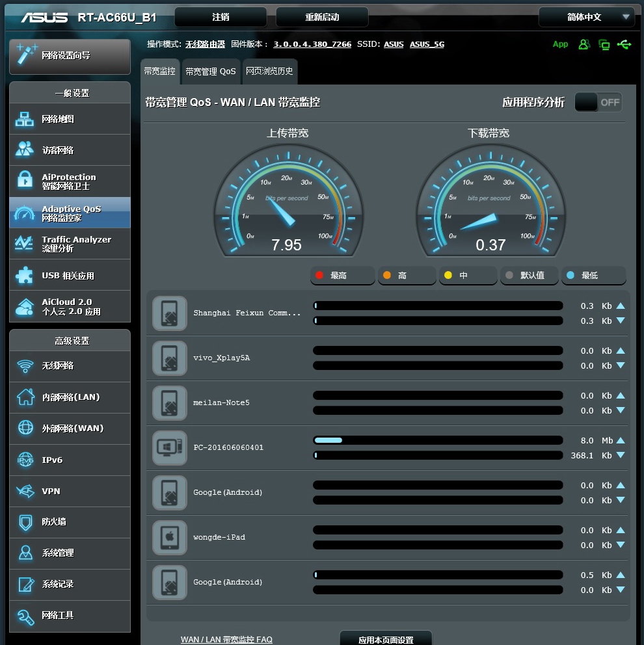The width and height of the screenshot is (644, 645).
Task: Switch to the bandwidth management QoS tab
Action: tap(210, 72)
